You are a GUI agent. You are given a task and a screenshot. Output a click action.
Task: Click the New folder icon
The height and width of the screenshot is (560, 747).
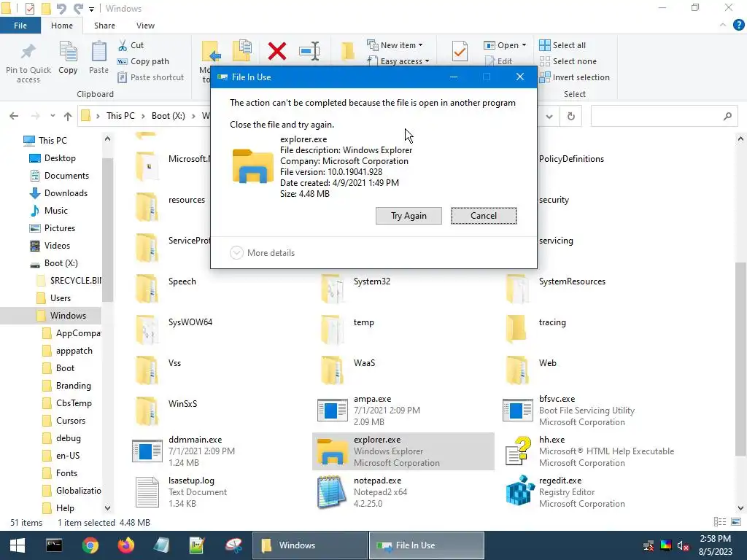pyautogui.click(x=348, y=51)
